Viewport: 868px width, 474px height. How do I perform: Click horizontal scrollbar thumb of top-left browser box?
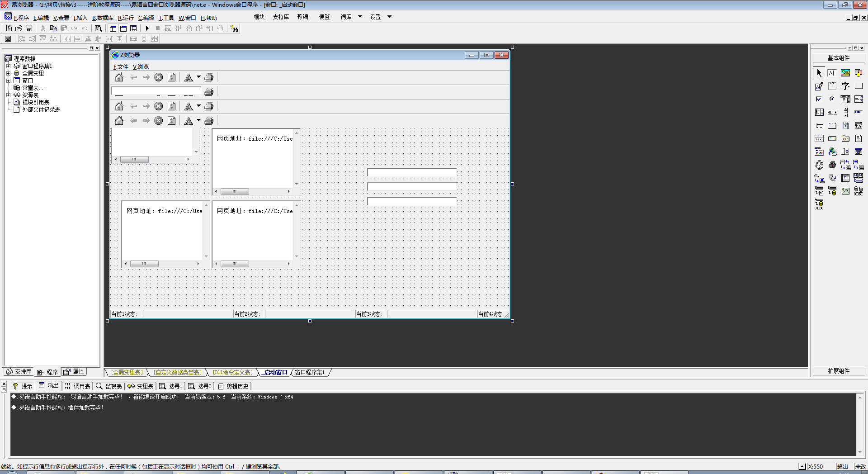(x=134, y=159)
